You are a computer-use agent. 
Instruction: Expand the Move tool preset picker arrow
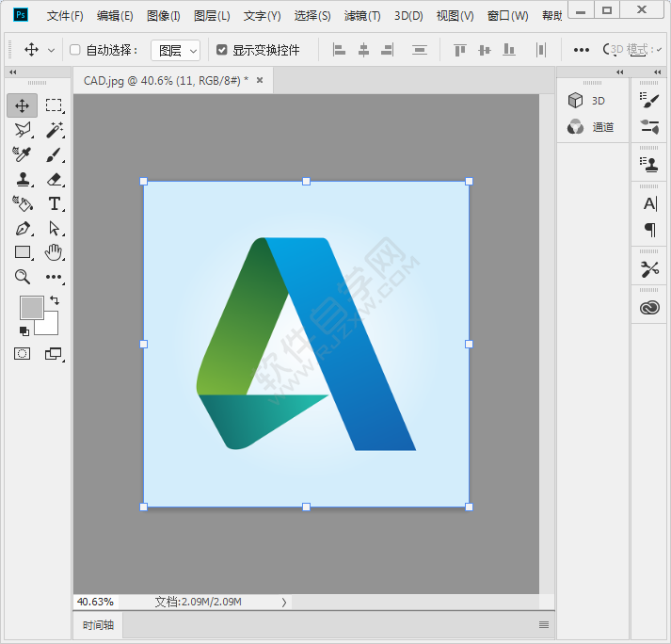coord(52,50)
